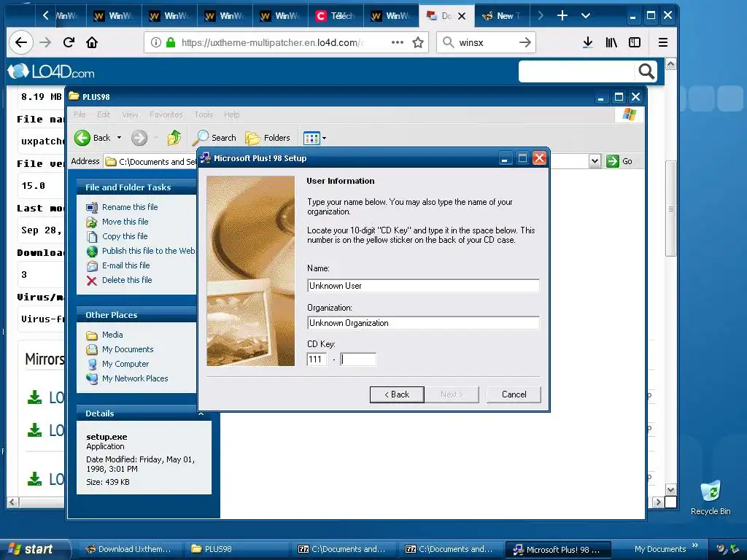Open the Tools menu in PLUS98 window
The height and width of the screenshot is (560, 747).
pos(204,114)
